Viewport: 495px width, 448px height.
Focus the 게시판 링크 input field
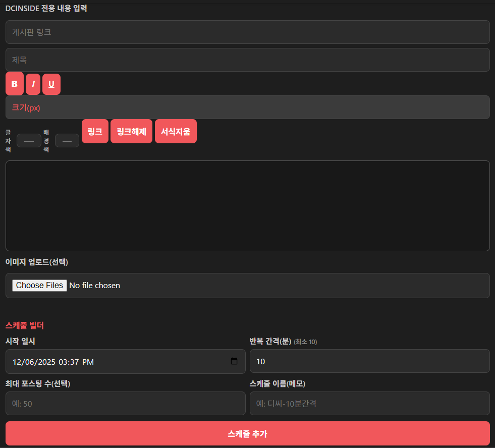pos(247,32)
